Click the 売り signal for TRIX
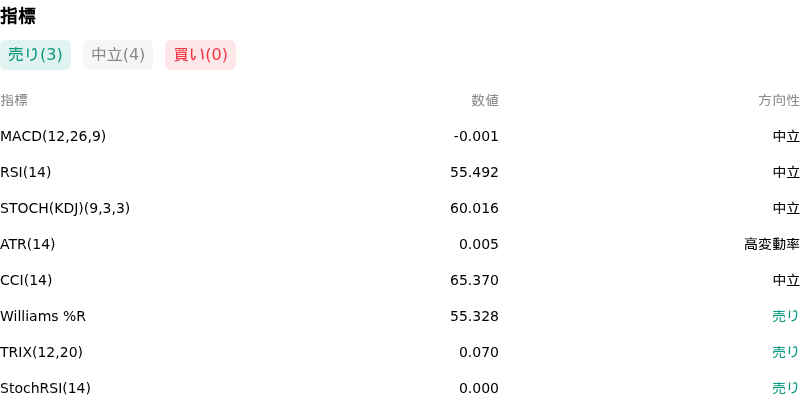Screen dimensions: 800x398 [x=786, y=352]
